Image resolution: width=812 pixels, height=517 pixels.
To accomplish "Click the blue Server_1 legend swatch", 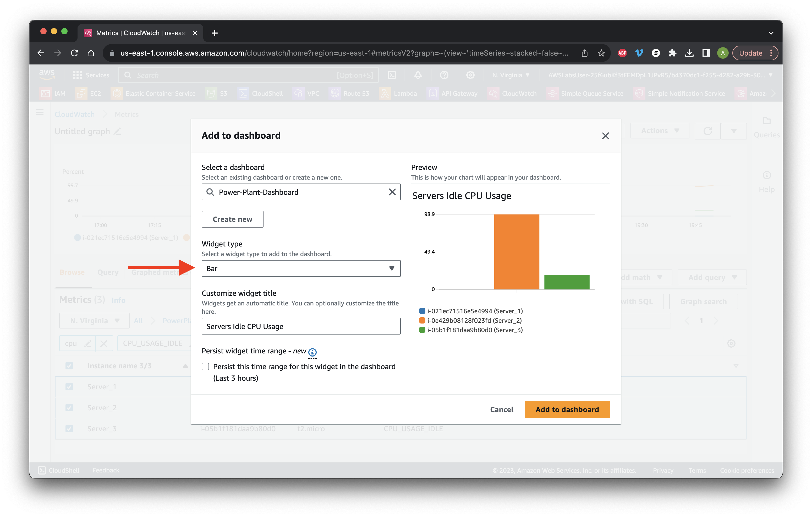I will pyautogui.click(x=422, y=311).
